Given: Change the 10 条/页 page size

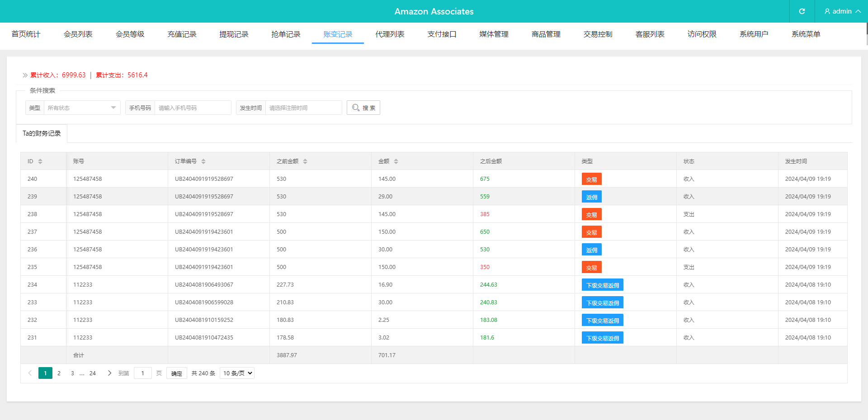Looking at the screenshot, I should click(237, 373).
